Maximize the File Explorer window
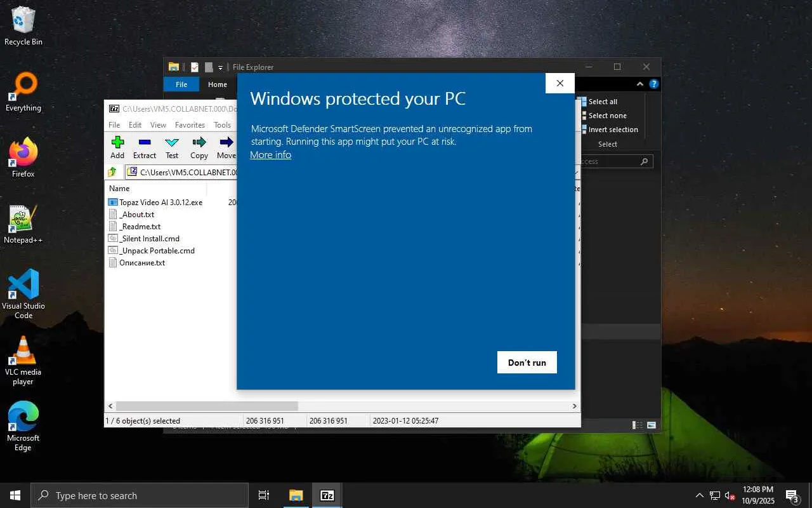The image size is (812, 508). tap(617, 67)
